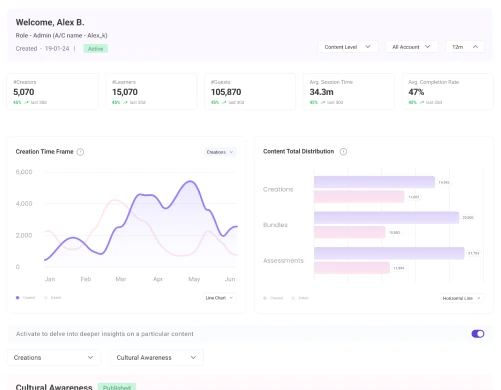Image resolution: width=501 pixels, height=390 pixels.
Task: Open the Content Level dropdown
Action: pyautogui.click(x=348, y=47)
